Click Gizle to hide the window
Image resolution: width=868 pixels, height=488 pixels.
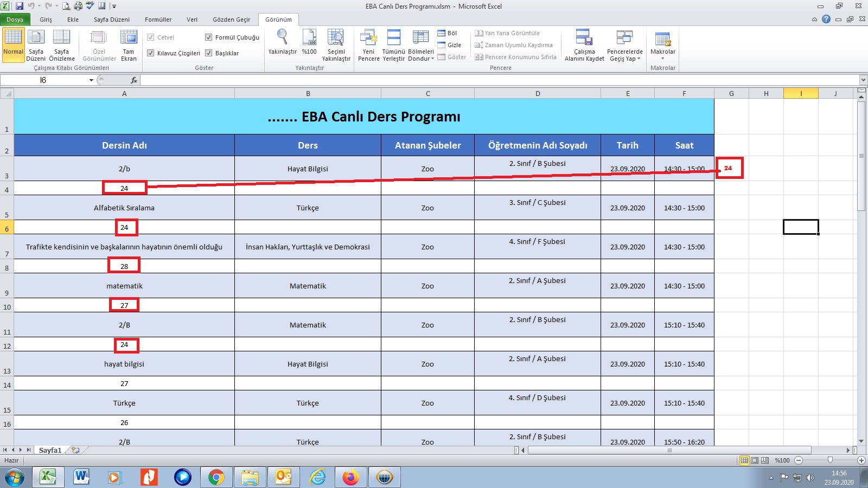pos(449,45)
